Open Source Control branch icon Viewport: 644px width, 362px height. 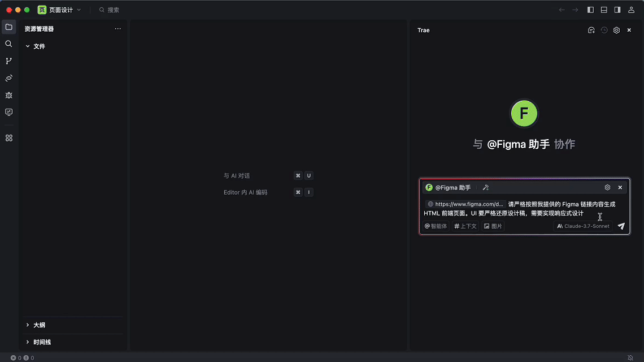(x=9, y=61)
